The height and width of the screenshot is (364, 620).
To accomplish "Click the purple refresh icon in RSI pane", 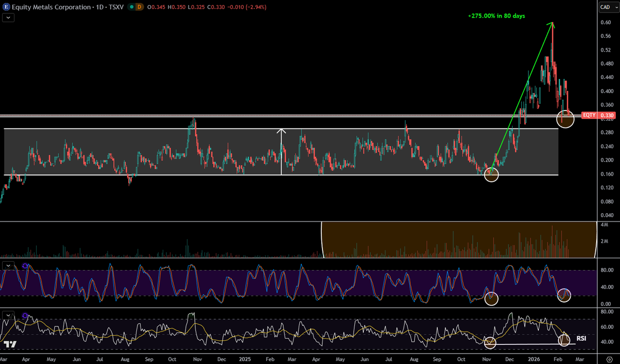I will pyautogui.click(x=25, y=315).
